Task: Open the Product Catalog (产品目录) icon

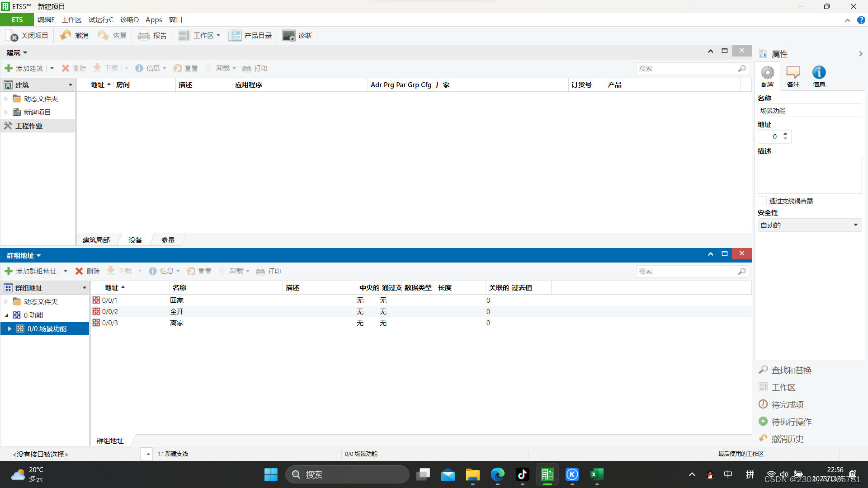Action: [235, 36]
